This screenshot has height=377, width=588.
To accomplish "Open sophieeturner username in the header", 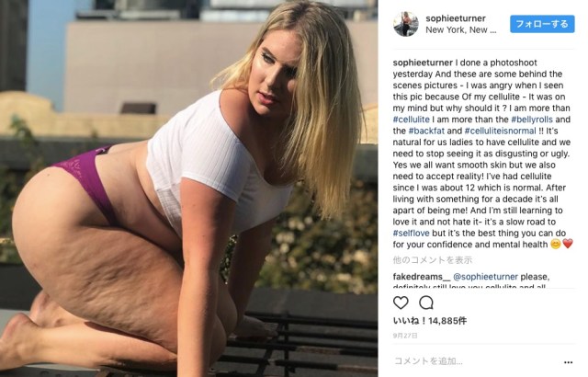I will (x=456, y=18).
